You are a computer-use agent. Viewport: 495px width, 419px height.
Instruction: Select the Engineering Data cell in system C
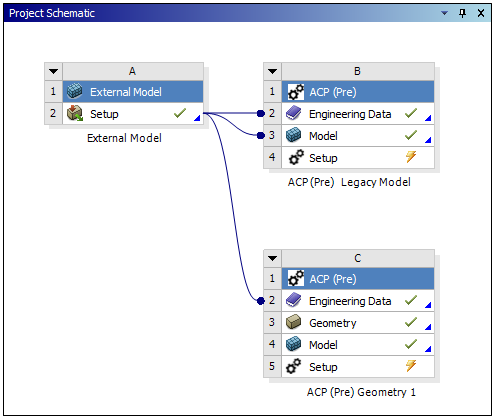tap(358, 301)
